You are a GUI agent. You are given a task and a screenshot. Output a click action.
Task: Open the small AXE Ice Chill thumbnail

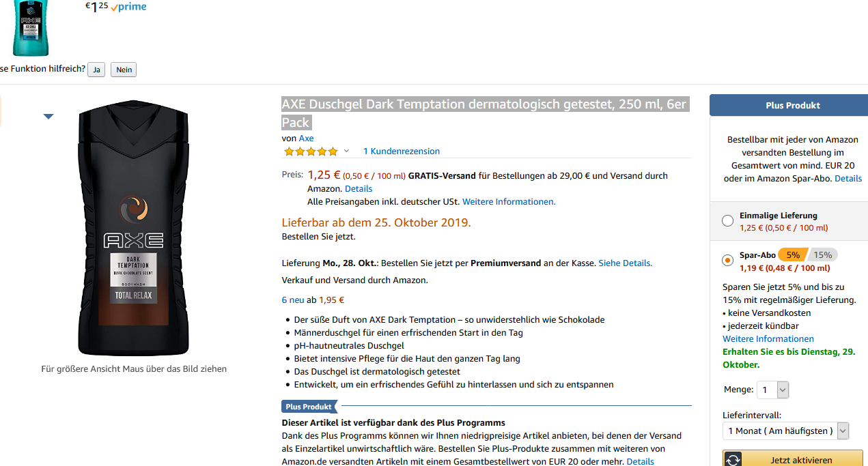coord(31,27)
